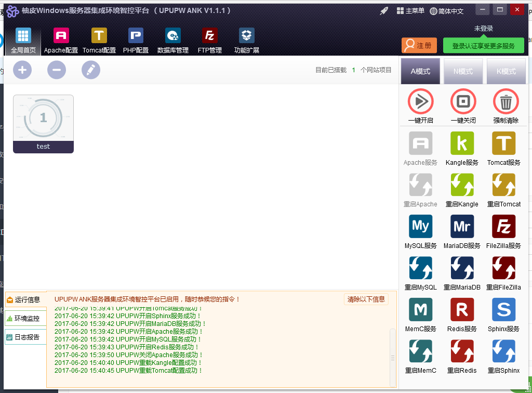Restart FileZilla with 重启FileZilla icon
This screenshot has width=532, height=393.
point(504,268)
